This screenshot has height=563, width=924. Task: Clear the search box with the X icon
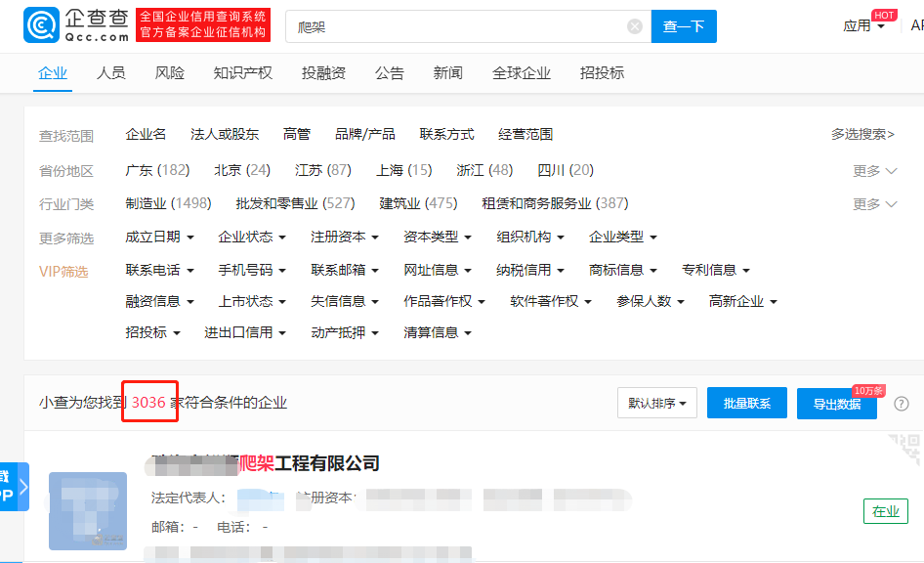(634, 26)
